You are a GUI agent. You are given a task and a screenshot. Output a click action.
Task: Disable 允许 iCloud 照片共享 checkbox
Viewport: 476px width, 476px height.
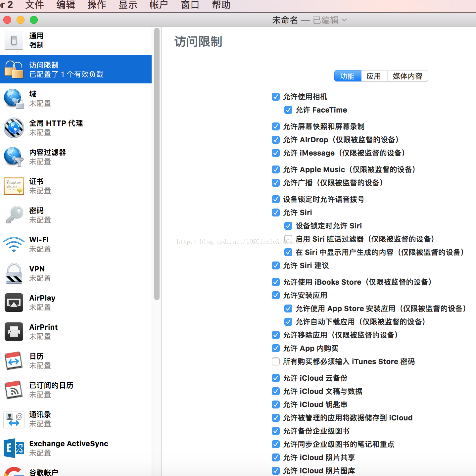tap(276, 457)
